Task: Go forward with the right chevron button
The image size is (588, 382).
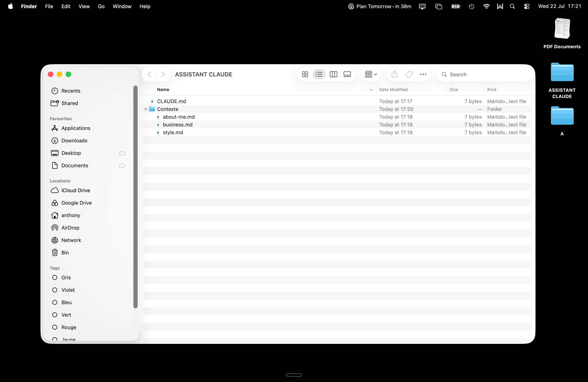Action: pos(163,74)
